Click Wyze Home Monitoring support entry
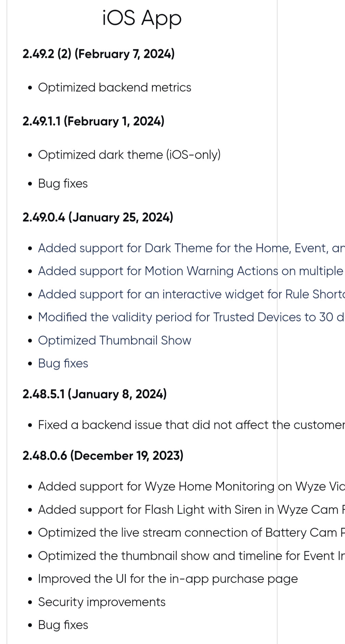Screen dimensions: 345x644 tap(191, 487)
